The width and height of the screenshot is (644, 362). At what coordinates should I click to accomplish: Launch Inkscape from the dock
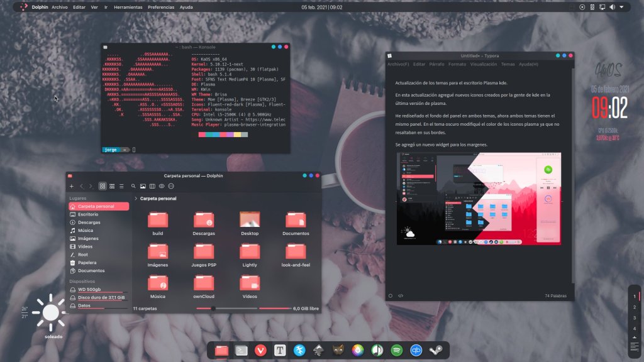(x=319, y=351)
